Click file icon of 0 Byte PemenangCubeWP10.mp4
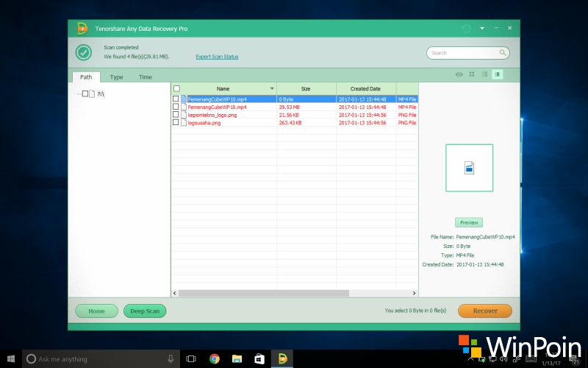 (183, 99)
